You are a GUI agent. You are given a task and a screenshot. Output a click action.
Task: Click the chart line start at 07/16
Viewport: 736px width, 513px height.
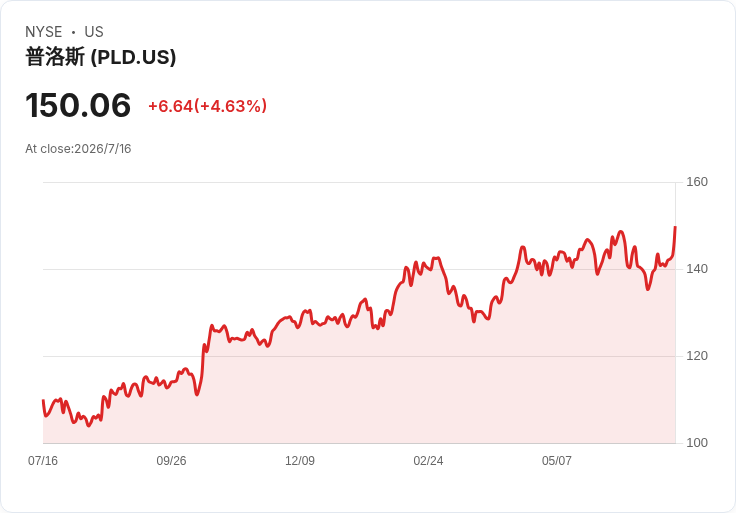click(43, 400)
